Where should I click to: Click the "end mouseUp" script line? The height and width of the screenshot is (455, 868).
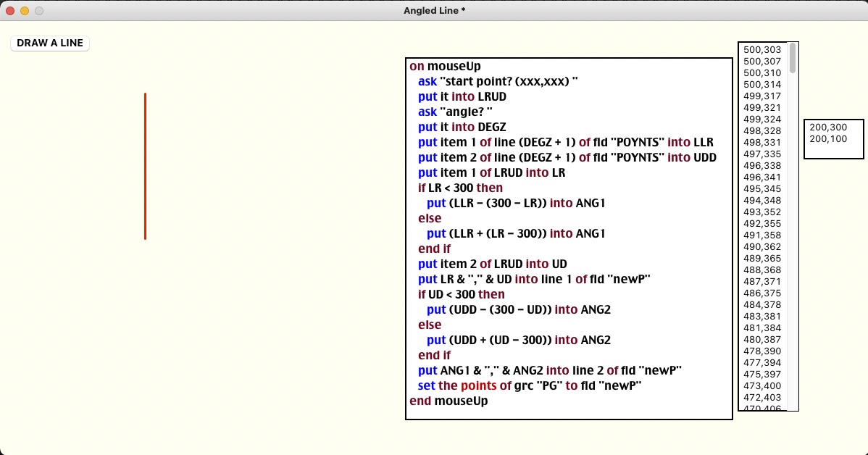point(448,401)
